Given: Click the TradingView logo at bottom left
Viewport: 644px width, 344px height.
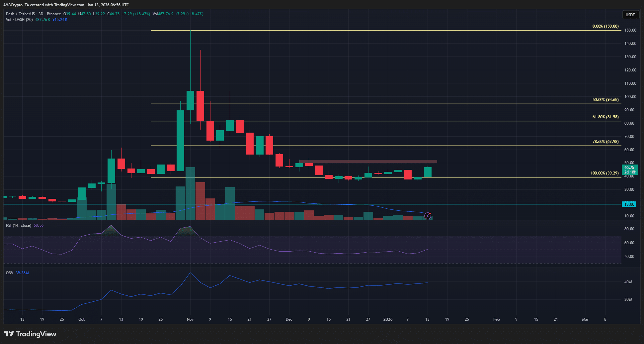Looking at the screenshot, I should point(30,334).
